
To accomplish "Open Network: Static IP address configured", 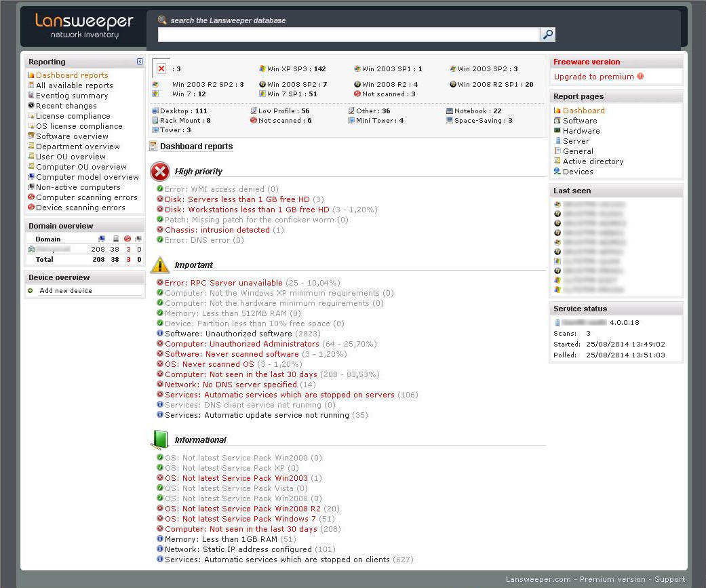I will pyautogui.click(x=238, y=550).
